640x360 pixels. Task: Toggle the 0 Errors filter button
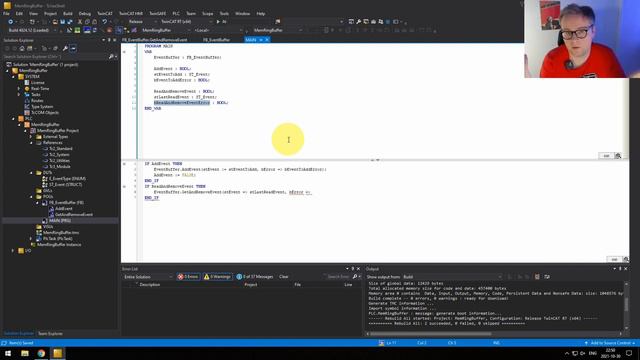pos(188,277)
